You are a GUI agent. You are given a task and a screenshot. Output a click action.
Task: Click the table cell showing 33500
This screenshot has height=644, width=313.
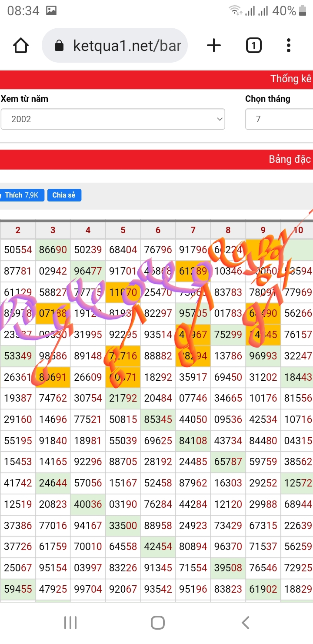pyautogui.click(x=123, y=525)
